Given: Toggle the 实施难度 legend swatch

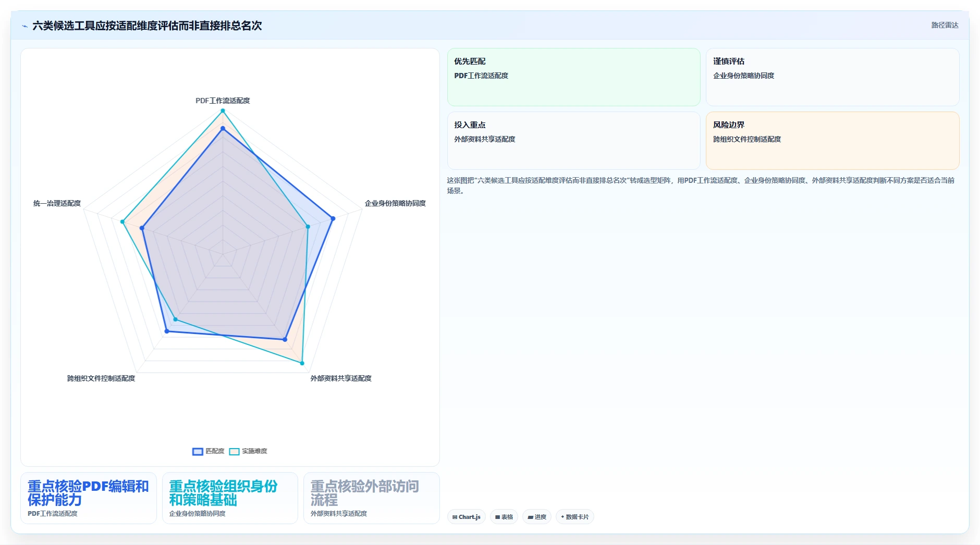Looking at the screenshot, I should tap(234, 451).
